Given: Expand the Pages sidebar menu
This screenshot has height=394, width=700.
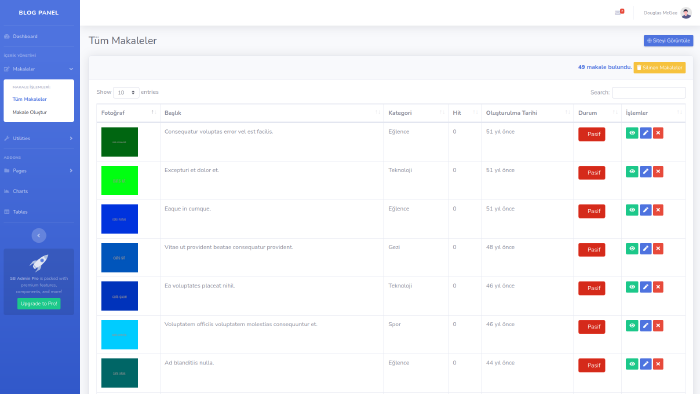Looking at the screenshot, I should pos(38,171).
